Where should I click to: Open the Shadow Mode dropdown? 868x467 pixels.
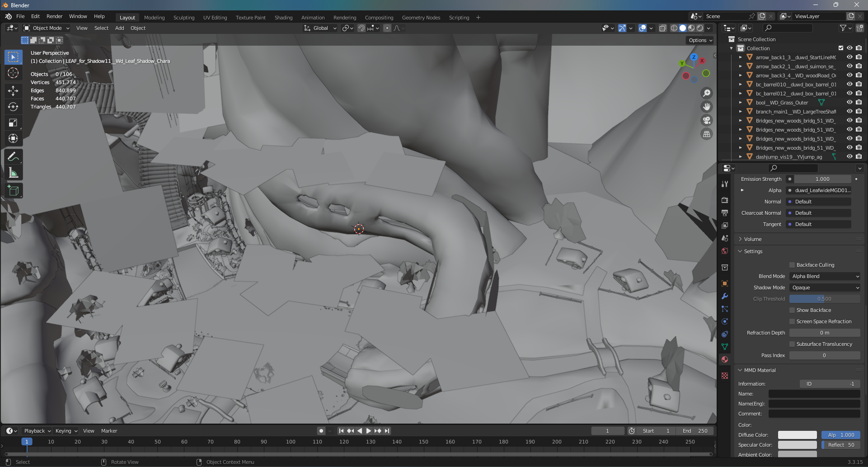(825, 288)
